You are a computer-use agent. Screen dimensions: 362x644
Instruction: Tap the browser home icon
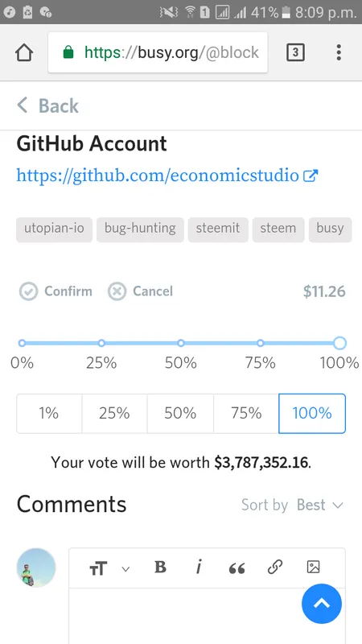pos(24,52)
